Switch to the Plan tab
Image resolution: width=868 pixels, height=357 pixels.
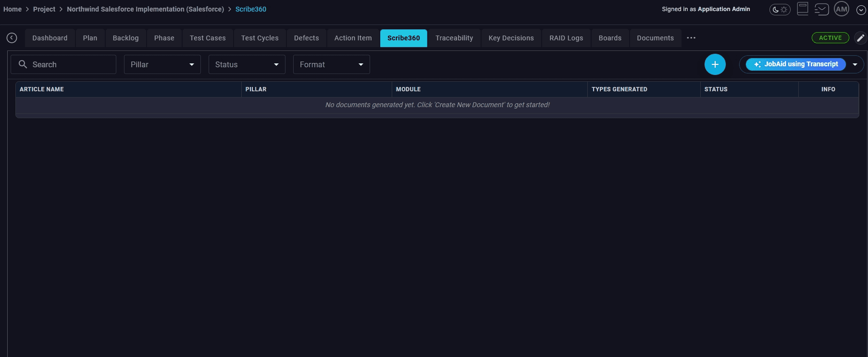pyautogui.click(x=90, y=38)
